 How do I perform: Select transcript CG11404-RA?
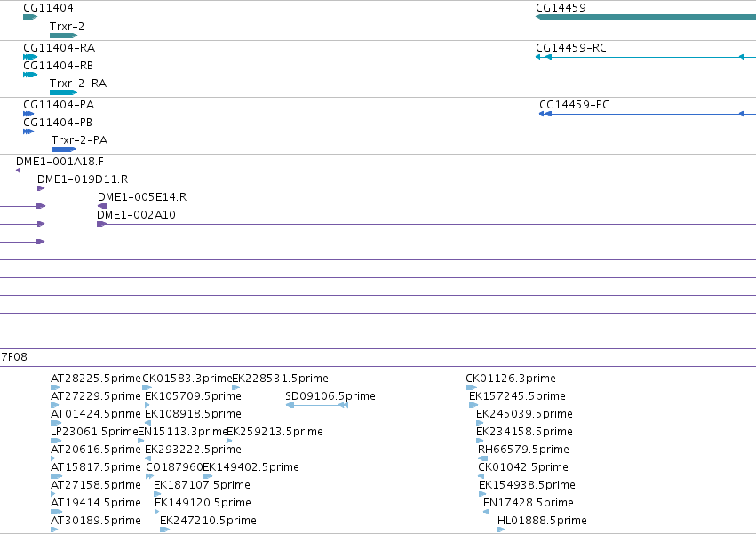coord(59,48)
